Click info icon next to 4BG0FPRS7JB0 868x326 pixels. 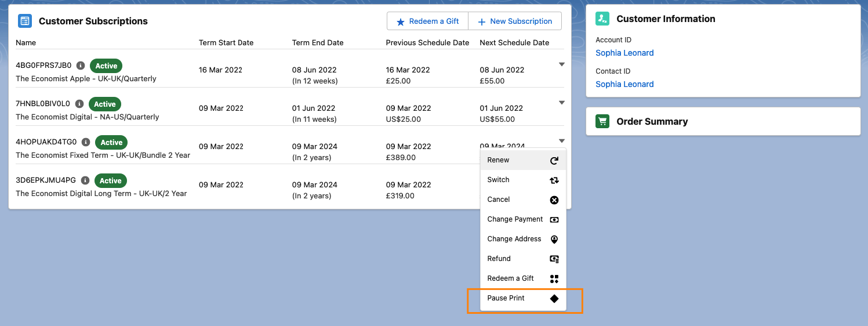pyautogui.click(x=81, y=66)
